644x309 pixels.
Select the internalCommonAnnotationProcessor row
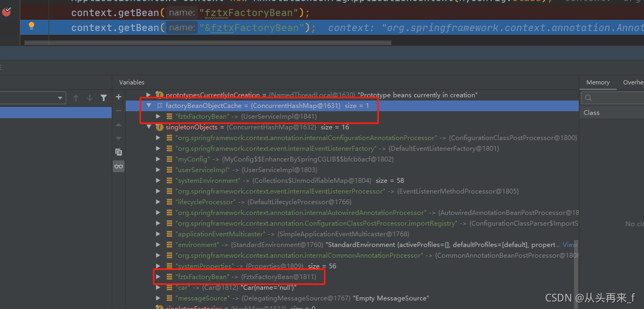click(x=377, y=256)
